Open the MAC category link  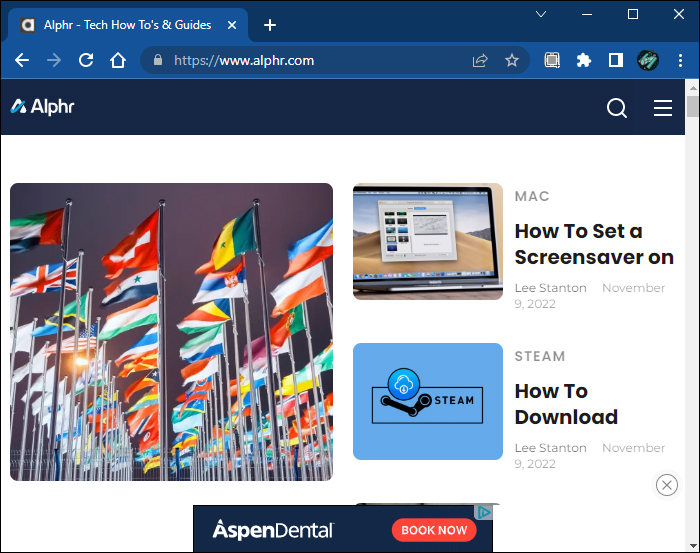tap(532, 196)
